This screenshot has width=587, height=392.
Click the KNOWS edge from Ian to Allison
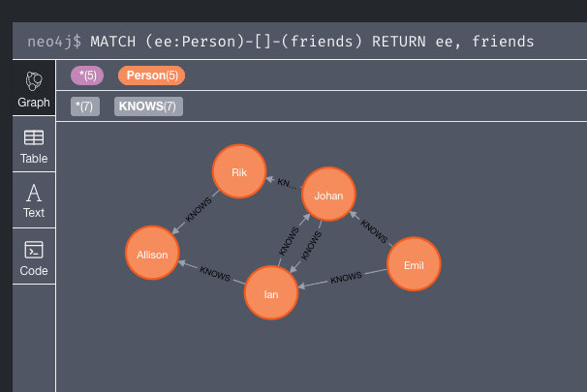point(215,273)
